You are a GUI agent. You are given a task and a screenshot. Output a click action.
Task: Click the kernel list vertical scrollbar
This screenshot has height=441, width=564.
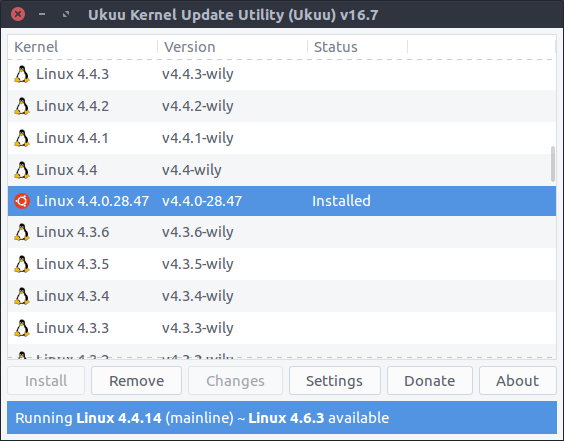[553, 164]
